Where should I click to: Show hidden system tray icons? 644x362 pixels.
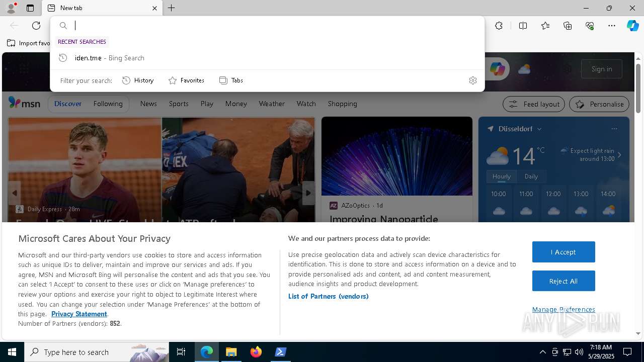point(542,352)
